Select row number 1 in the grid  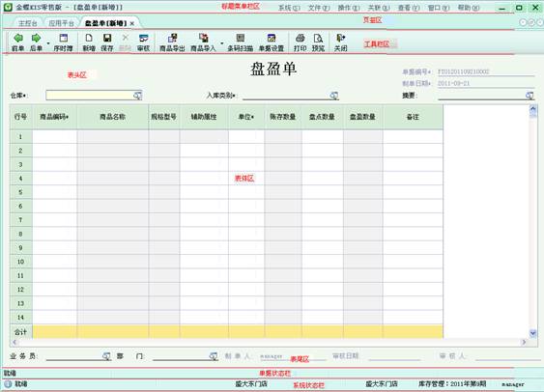(x=21, y=136)
